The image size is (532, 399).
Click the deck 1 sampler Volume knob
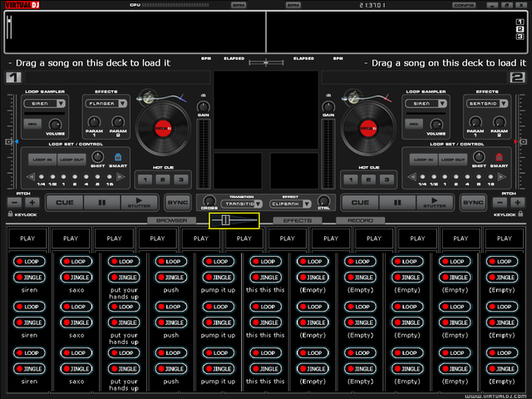[56, 125]
